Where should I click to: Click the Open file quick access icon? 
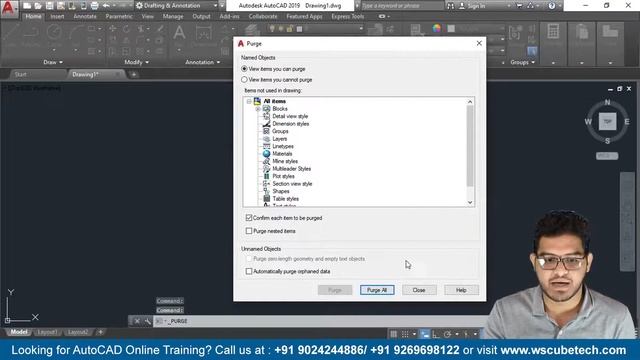(x=38, y=6)
